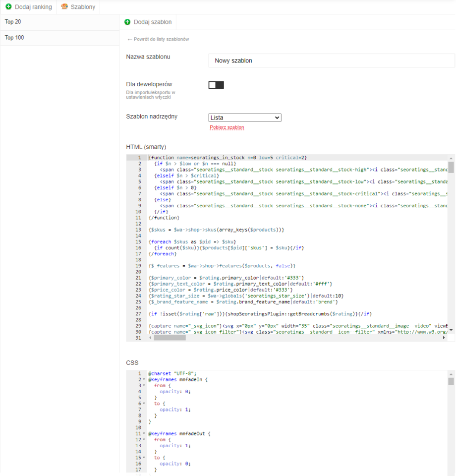The width and height of the screenshot is (456, 476).
Task: Toggle the Dla deweloperów switch
Action: (216, 85)
